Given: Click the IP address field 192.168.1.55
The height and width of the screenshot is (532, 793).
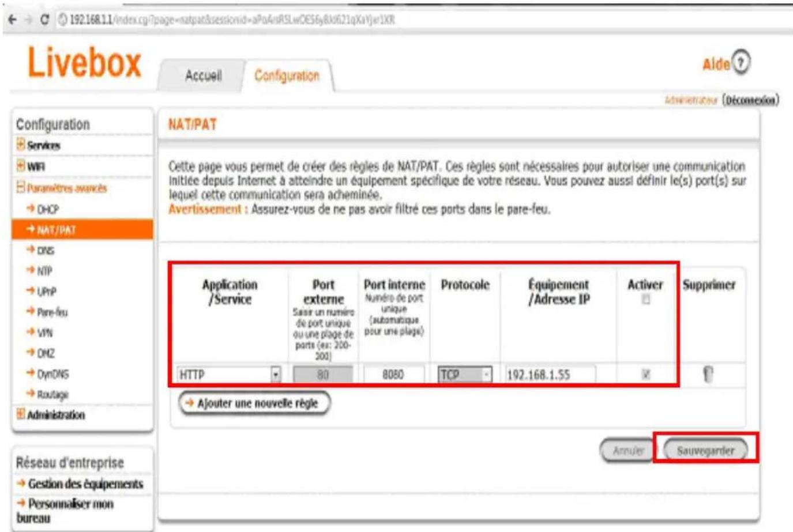Looking at the screenshot, I should 550,375.
